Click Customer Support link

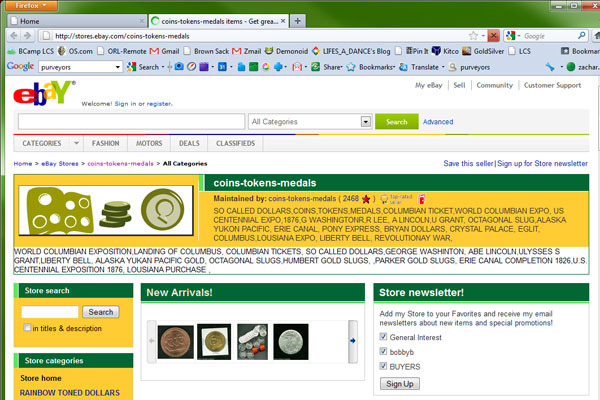pyautogui.click(x=552, y=85)
